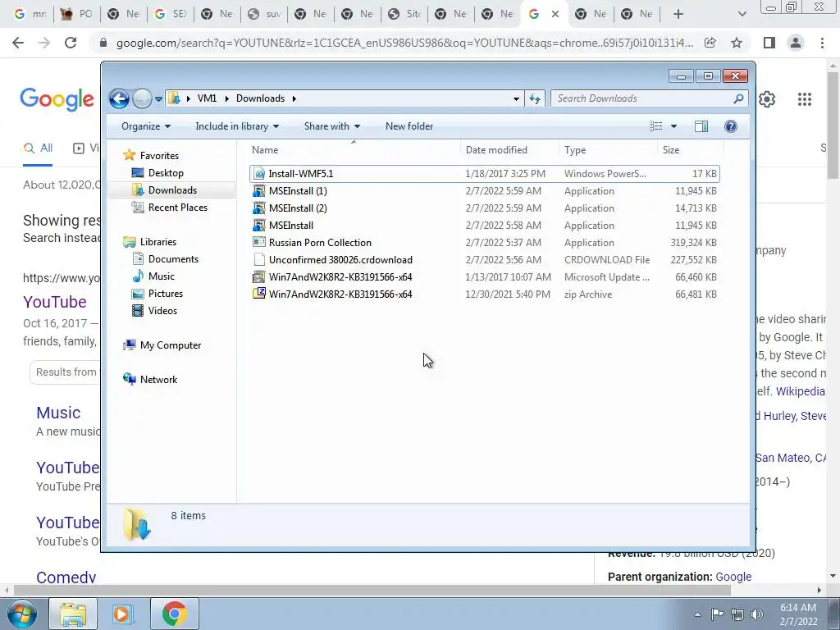Screen dimensions: 840x630
Task: Sort files by the Size column header
Action: pos(689,150)
